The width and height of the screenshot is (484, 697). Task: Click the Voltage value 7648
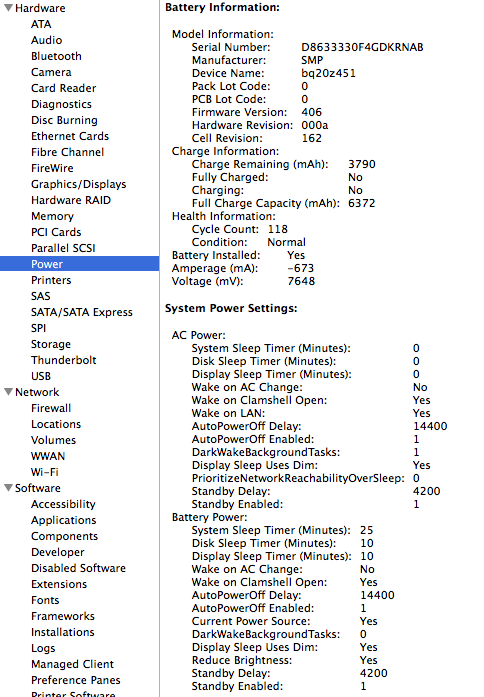pyautogui.click(x=301, y=281)
